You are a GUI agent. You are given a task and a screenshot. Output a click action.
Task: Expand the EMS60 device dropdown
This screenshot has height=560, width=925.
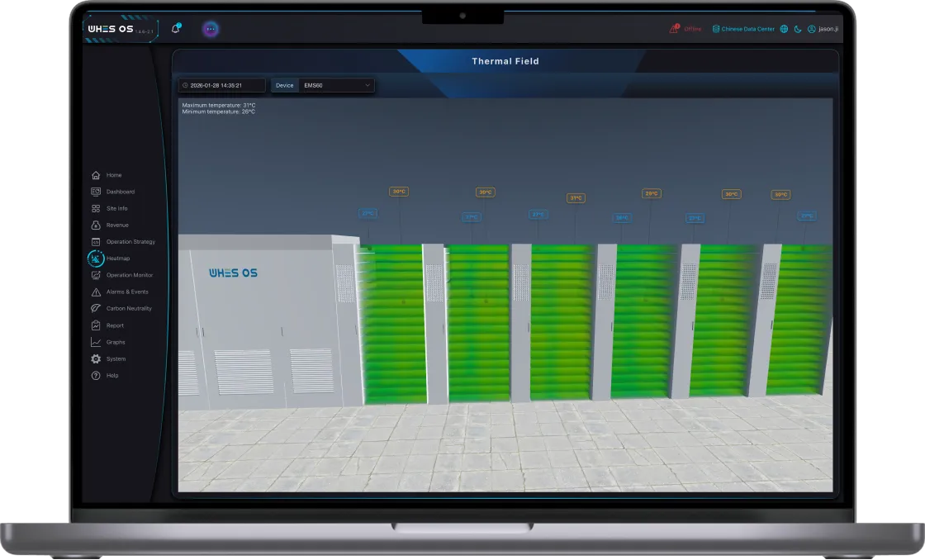334,85
